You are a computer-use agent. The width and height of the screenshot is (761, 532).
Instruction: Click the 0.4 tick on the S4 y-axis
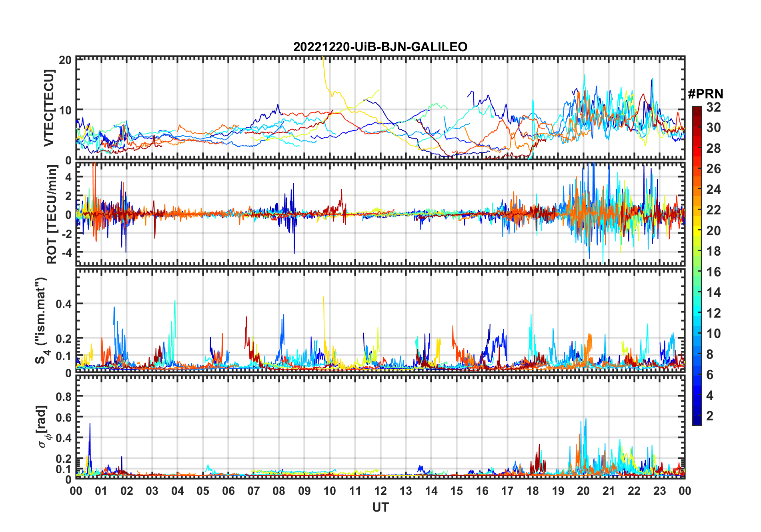(x=64, y=304)
